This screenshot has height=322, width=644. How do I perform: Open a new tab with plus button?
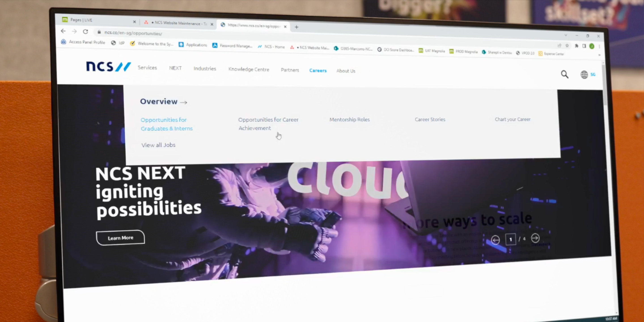click(297, 27)
